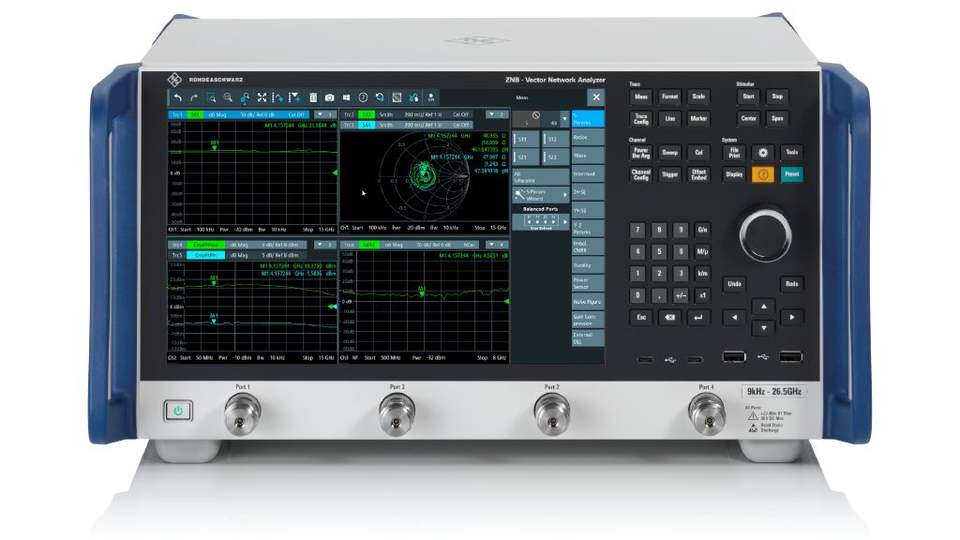Toggle the green power button on the front panel
The image size is (960, 540).
(178, 411)
